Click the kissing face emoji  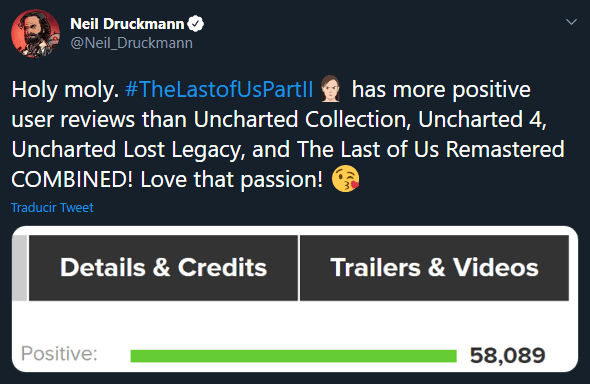(x=345, y=179)
